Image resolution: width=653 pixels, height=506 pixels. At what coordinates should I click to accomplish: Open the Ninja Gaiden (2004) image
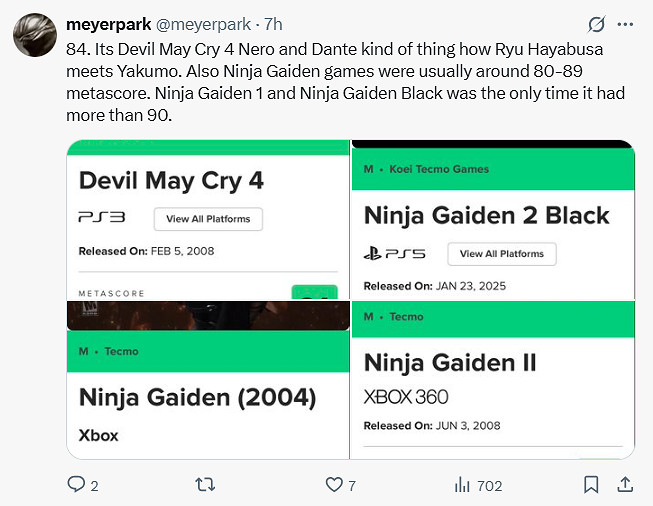click(x=207, y=380)
